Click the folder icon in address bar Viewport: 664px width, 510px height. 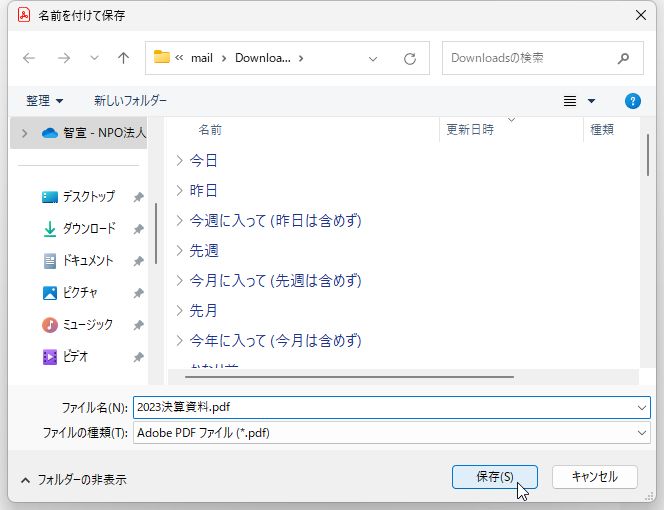161,57
